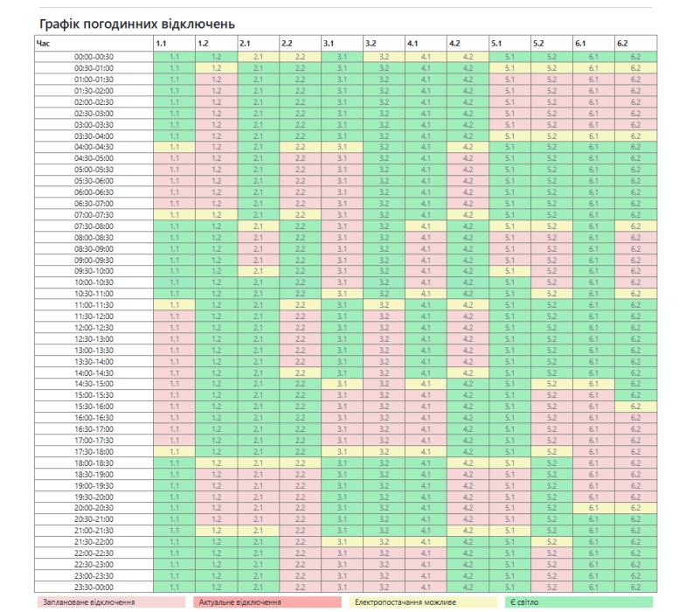This screenshot has width=700, height=612.
Task: Click the 6.2 queue column header
Action: pyautogui.click(x=634, y=43)
